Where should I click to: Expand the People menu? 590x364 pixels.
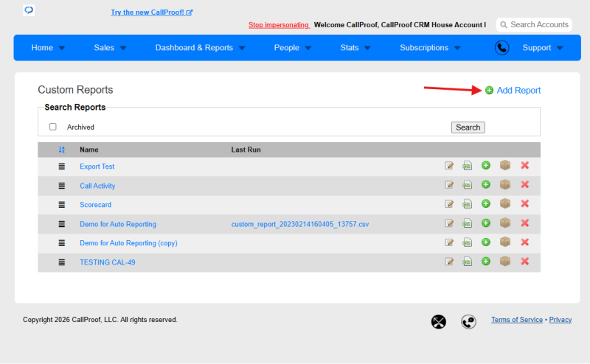(x=292, y=48)
